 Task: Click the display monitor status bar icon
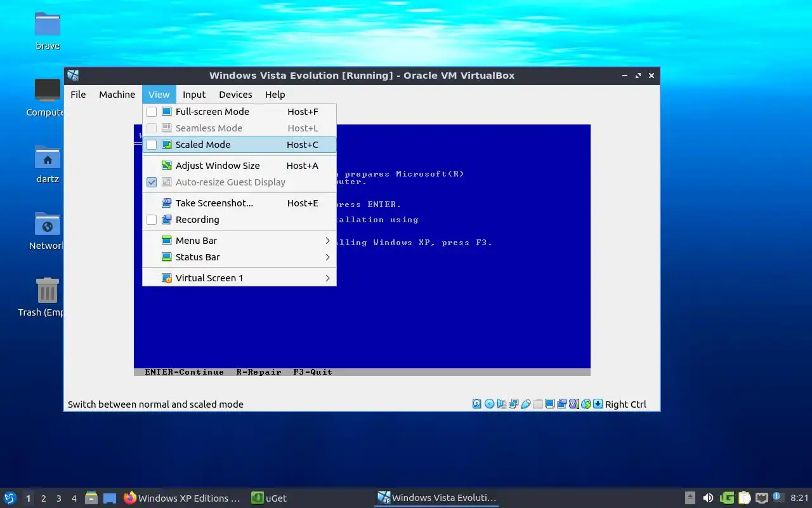pyautogui.click(x=549, y=404)
